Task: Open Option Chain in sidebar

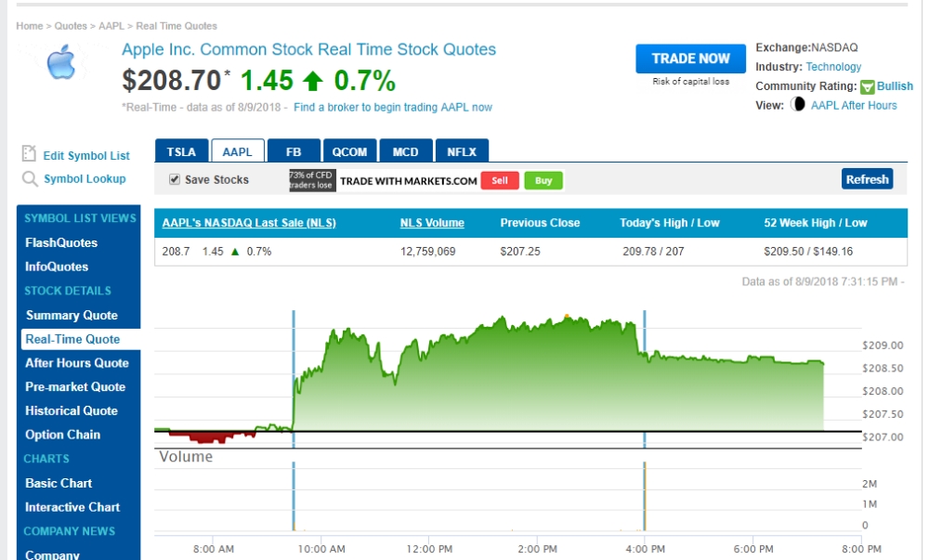Action: pyautogui.click(x=63, y=435)
